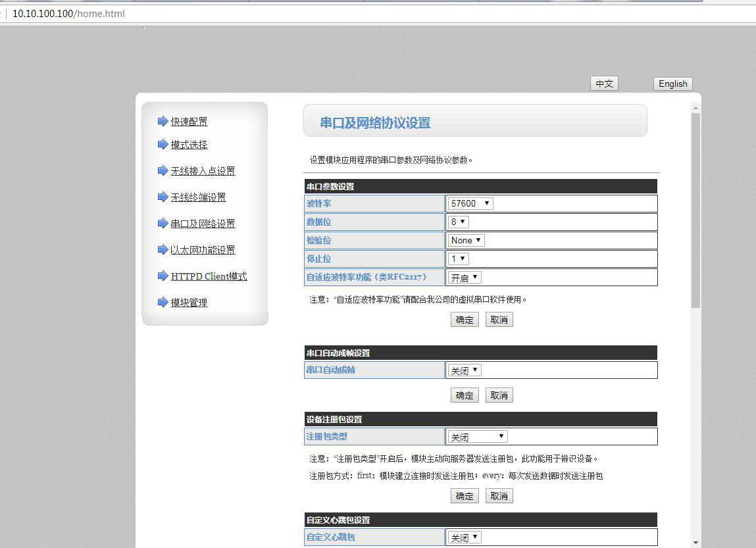The width and height of the screenshot is (756, 548).
Task: Open the 快速配置 menu link
Action: (x=189, y=122)
